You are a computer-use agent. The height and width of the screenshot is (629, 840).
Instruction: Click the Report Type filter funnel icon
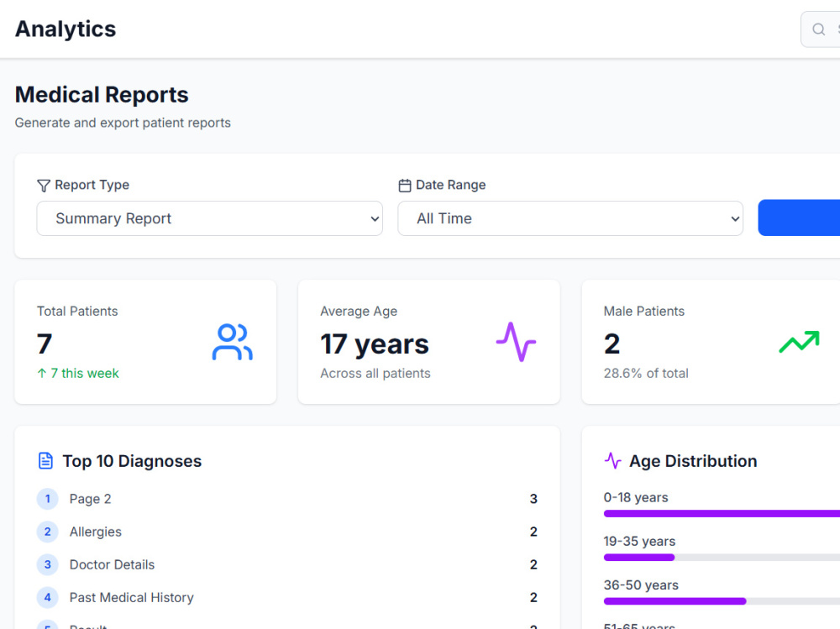(44, 186)
